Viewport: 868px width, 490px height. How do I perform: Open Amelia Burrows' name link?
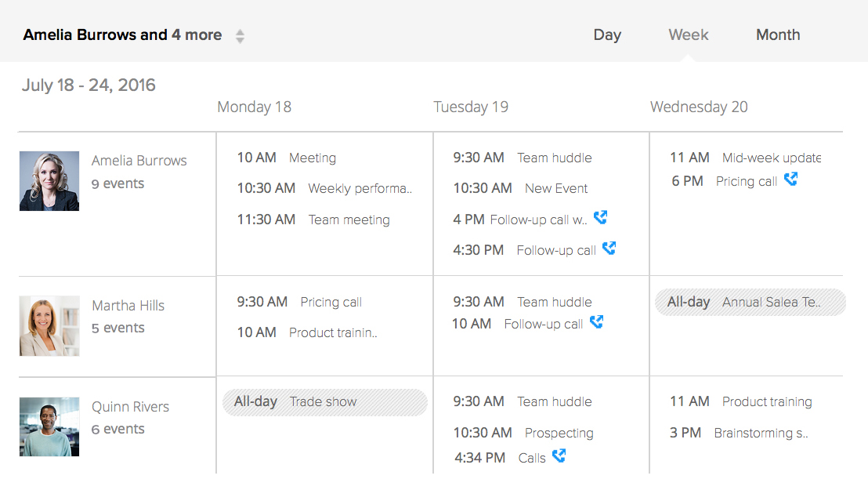click(139, 161)
